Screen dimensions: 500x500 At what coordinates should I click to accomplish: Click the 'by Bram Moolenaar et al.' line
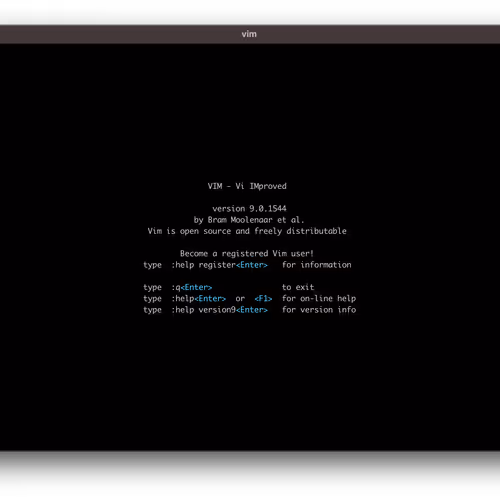point(249,220)
